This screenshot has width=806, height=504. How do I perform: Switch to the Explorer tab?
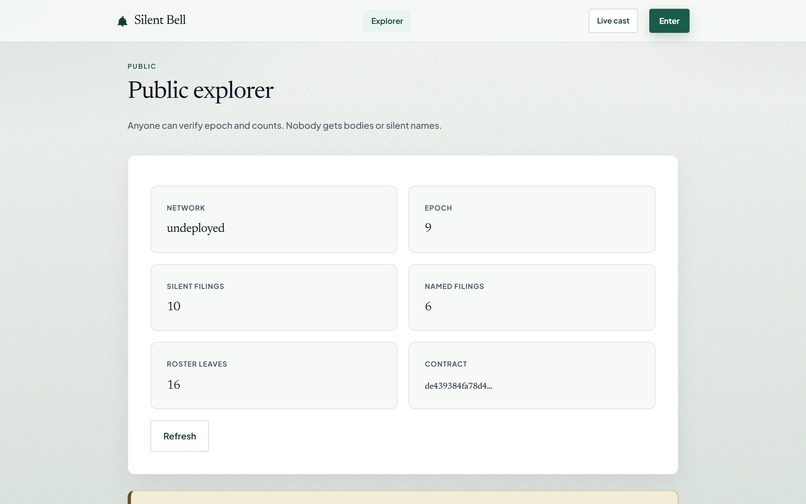tap(387, 21)
